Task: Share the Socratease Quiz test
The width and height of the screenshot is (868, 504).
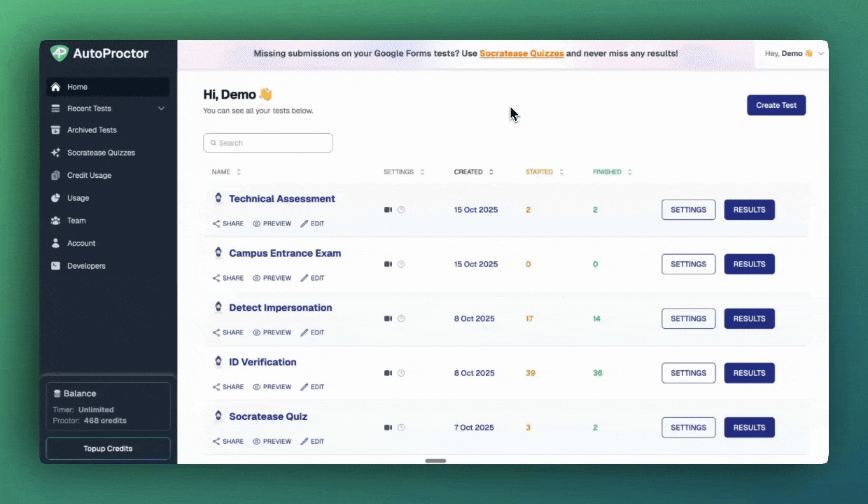Action: [x=228, y=442]
